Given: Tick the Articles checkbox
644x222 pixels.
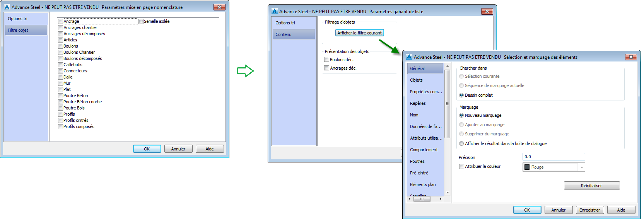Looking at the screenshot, I should click(60, 40).
